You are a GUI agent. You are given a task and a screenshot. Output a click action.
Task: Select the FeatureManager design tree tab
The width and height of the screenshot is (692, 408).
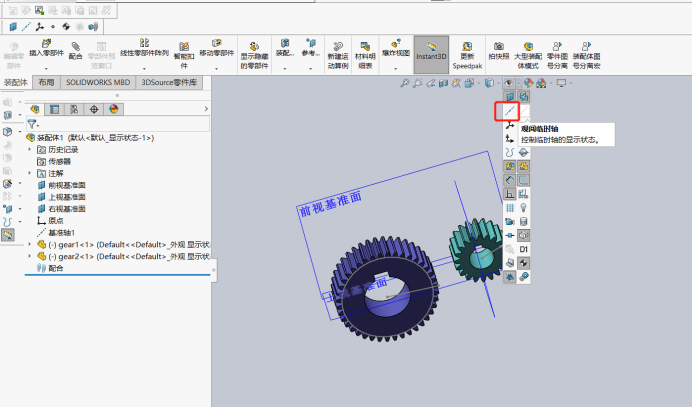pyautogui.click(x=35, y=109)
